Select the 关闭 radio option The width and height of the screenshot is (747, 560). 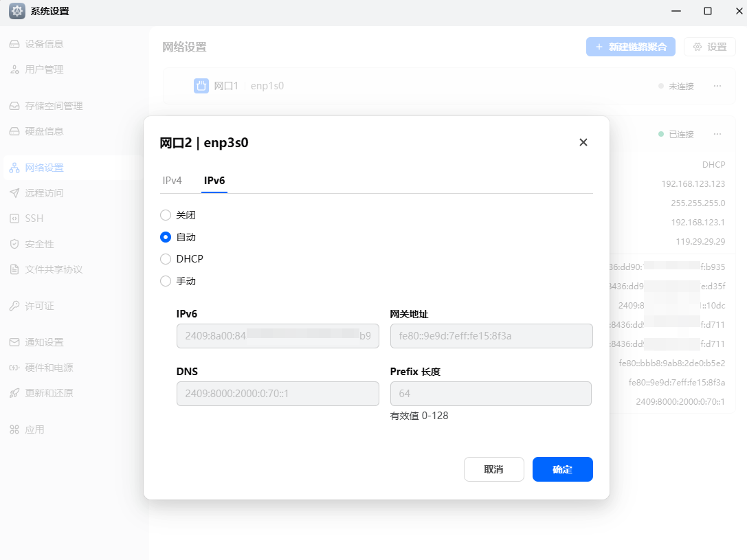click(166, 215)
